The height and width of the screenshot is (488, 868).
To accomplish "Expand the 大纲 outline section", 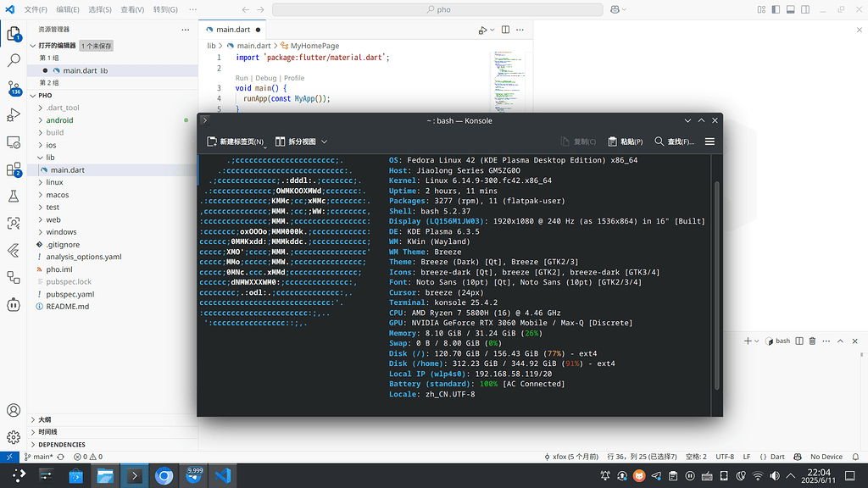I will coord(44,419).
